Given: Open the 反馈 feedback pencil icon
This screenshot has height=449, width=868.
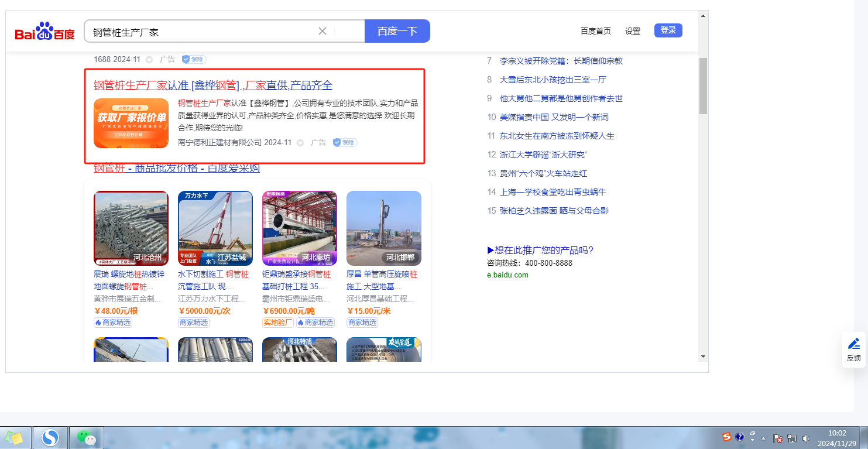Looking at the screenshot, I should click(x=854, y=349).
